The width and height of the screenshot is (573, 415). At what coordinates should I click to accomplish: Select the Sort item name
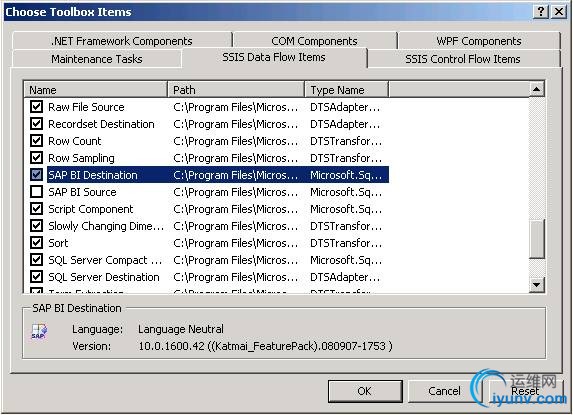tap(58, 243)
